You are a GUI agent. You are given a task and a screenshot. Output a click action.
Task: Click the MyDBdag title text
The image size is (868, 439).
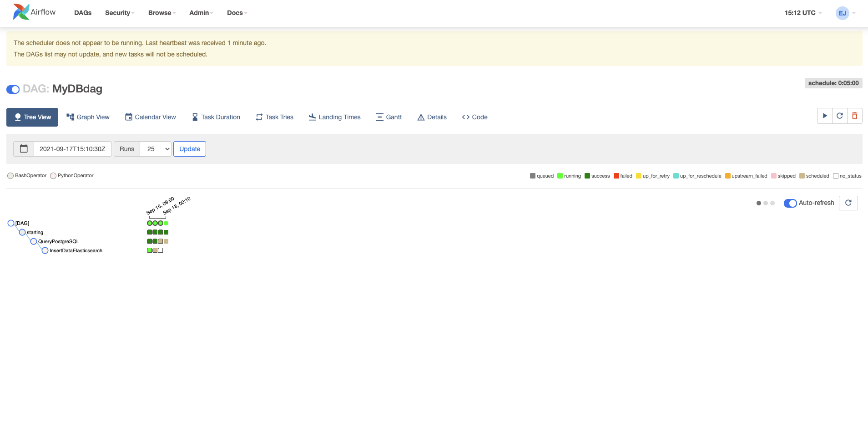pyautogui.click(x=77, y=89)
